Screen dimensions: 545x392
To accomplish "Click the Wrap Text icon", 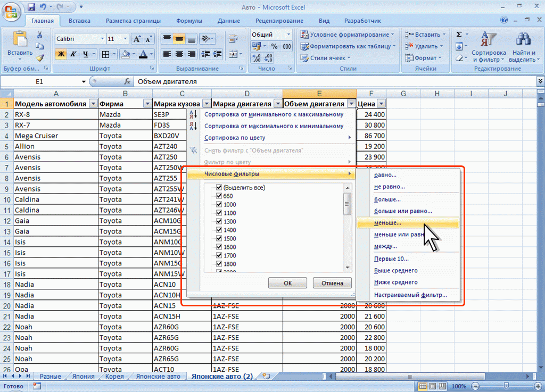I will [x=233, y=39].
